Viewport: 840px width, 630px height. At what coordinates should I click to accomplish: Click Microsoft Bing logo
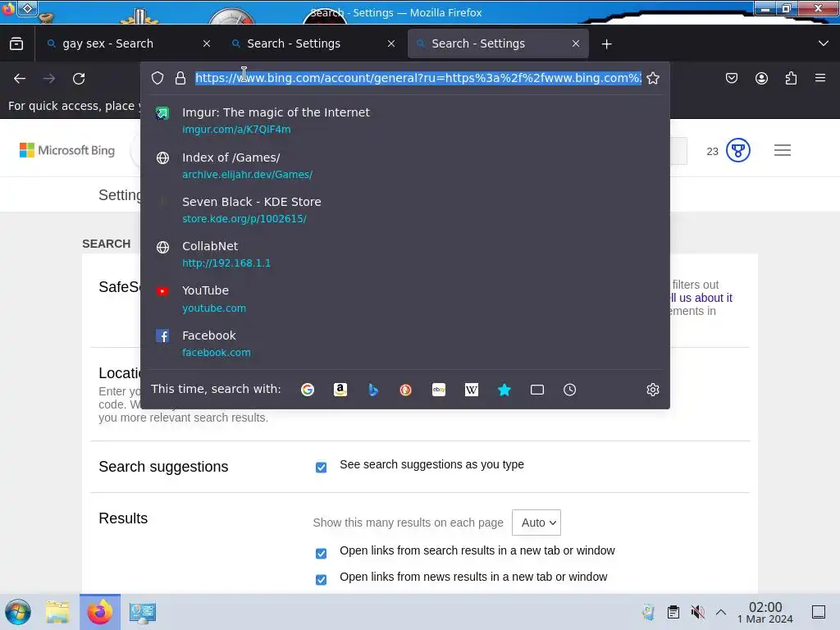pyautogui.click(x=67, y=151)
